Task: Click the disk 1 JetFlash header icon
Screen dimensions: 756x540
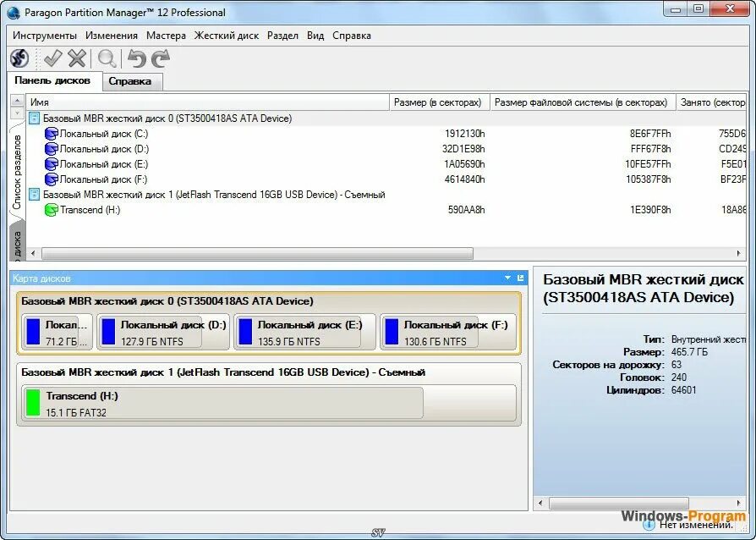Action: pyautogui.click(x=34, y=195)
